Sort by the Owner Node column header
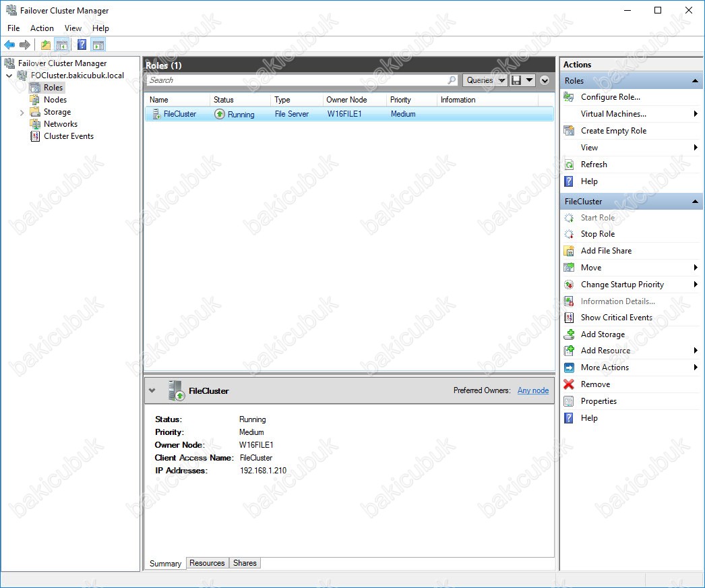This screenshot has height=588, width=705. tap(355, 99)
